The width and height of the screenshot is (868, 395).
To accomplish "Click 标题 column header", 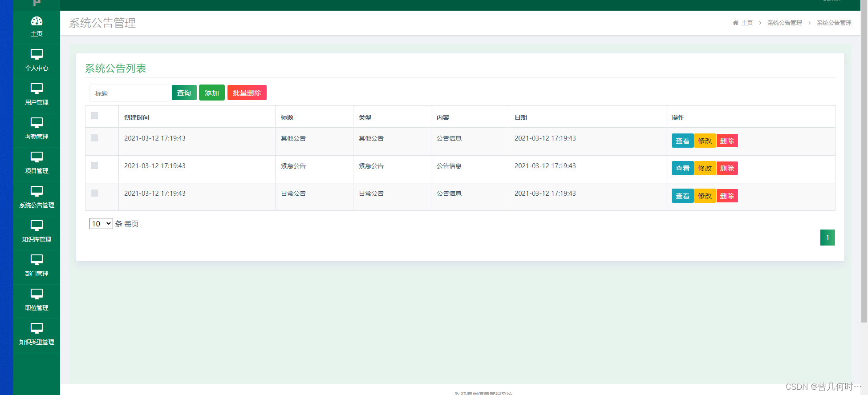I will 287,117.
